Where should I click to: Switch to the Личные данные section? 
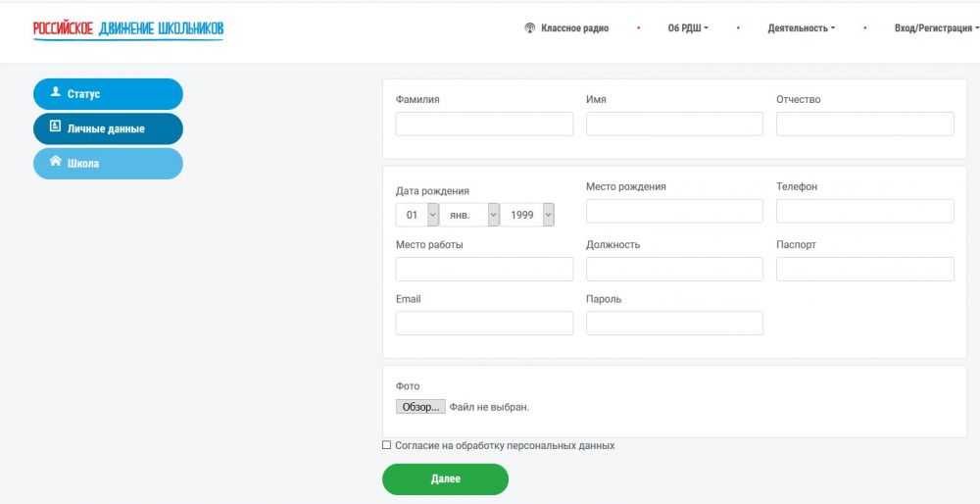tap(108, 128)
